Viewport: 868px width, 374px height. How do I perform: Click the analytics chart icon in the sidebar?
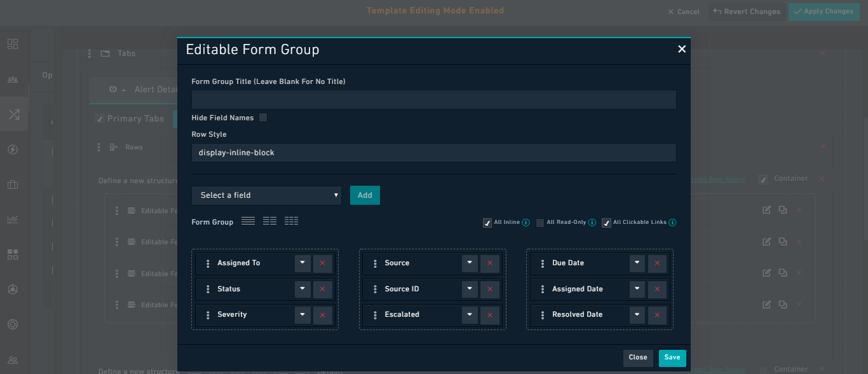pos(13,219)
